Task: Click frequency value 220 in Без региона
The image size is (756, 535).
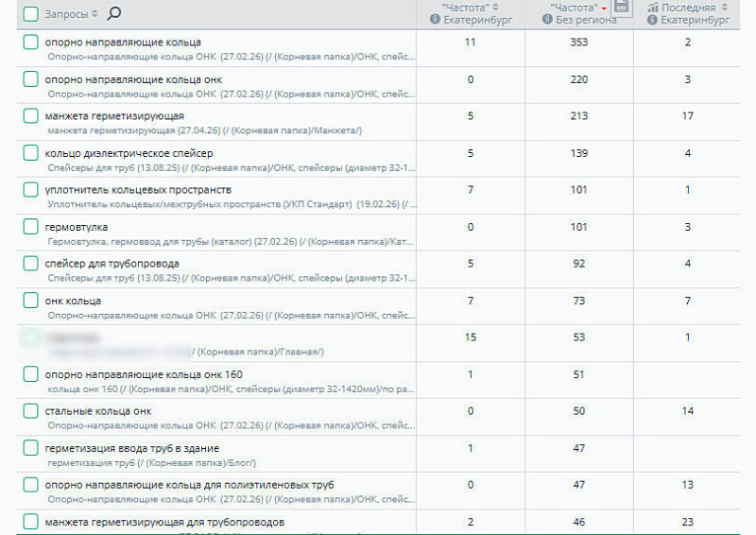Action: click(579, 79)
